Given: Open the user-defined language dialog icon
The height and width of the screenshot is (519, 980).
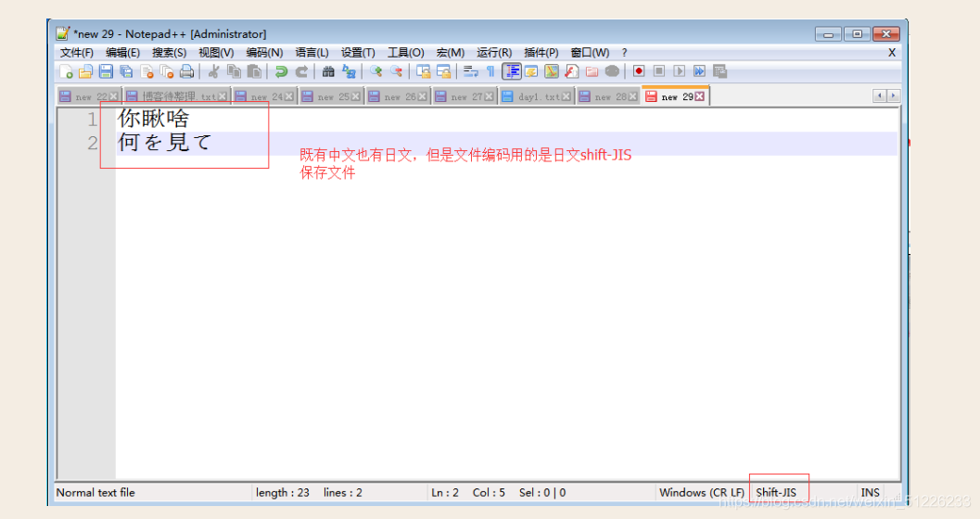Looking at the screenshot, I should pyautogui.click(x=531, y=71).
